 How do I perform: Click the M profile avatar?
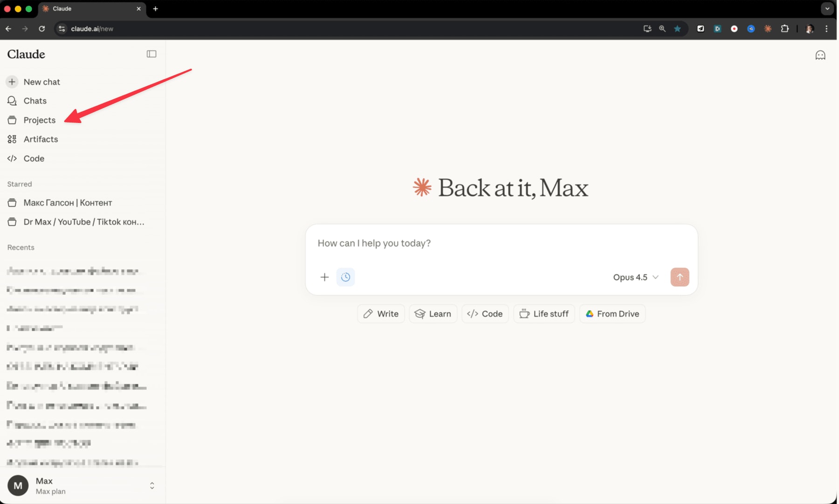coord(18,486)
